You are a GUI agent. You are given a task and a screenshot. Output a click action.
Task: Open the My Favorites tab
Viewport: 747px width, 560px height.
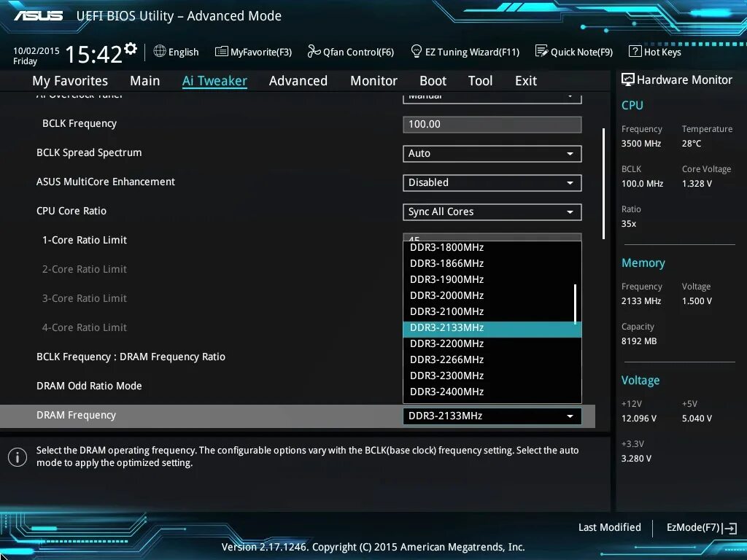[70, 81]
